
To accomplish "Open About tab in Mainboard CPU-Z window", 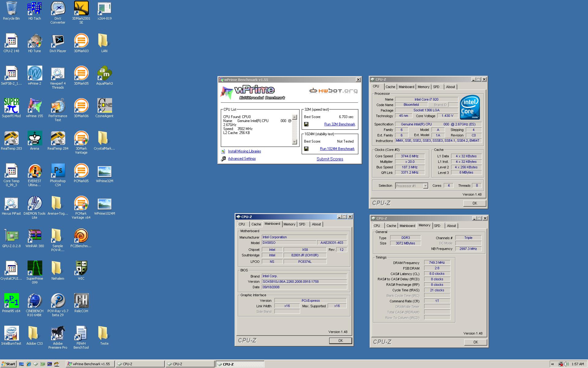I will [x=316, y=224].
